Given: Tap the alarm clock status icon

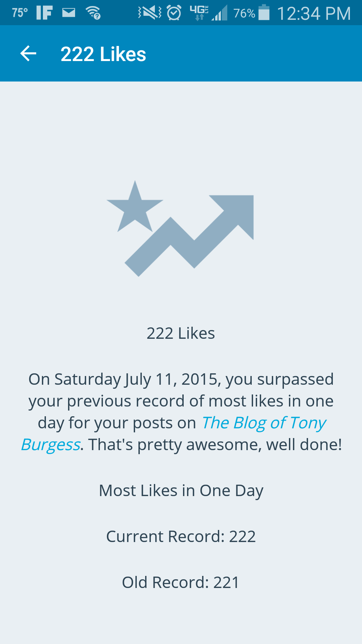Looking at the screenshot, I should [174, 13].
